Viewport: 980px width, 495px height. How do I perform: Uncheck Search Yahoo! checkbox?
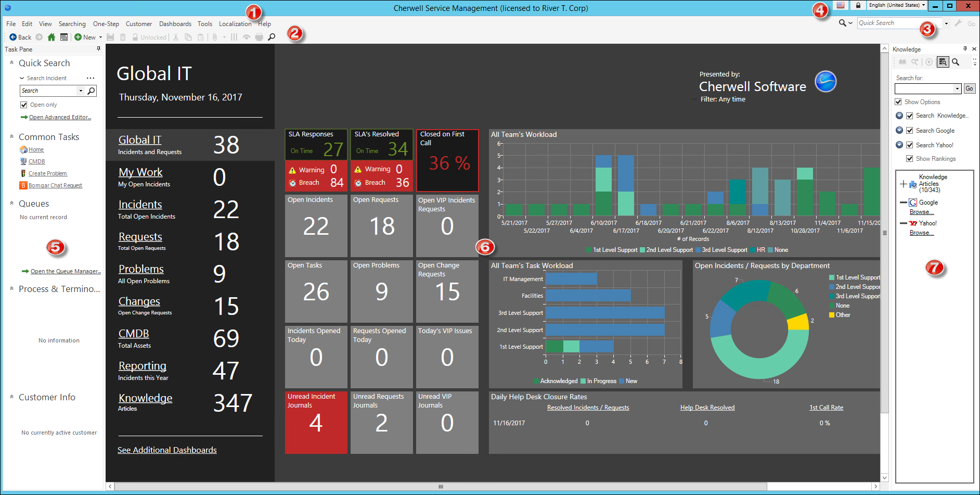[910, 145]
